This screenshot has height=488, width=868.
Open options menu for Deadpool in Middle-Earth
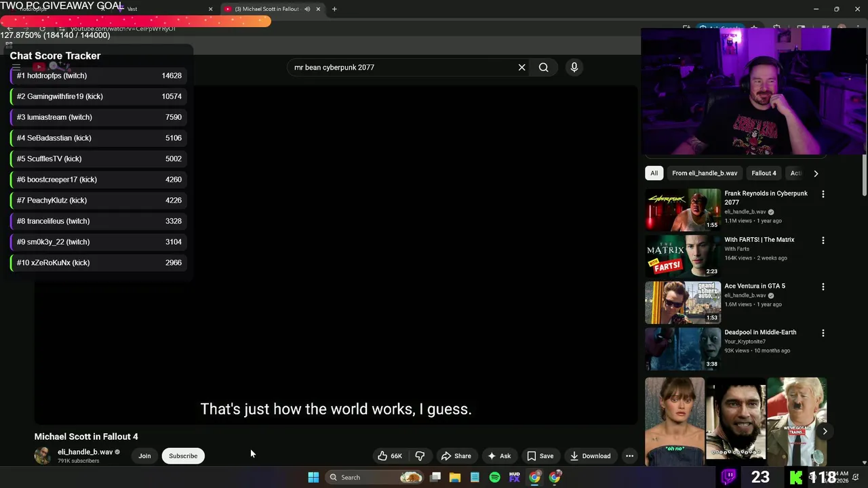[x=823, y=333]
